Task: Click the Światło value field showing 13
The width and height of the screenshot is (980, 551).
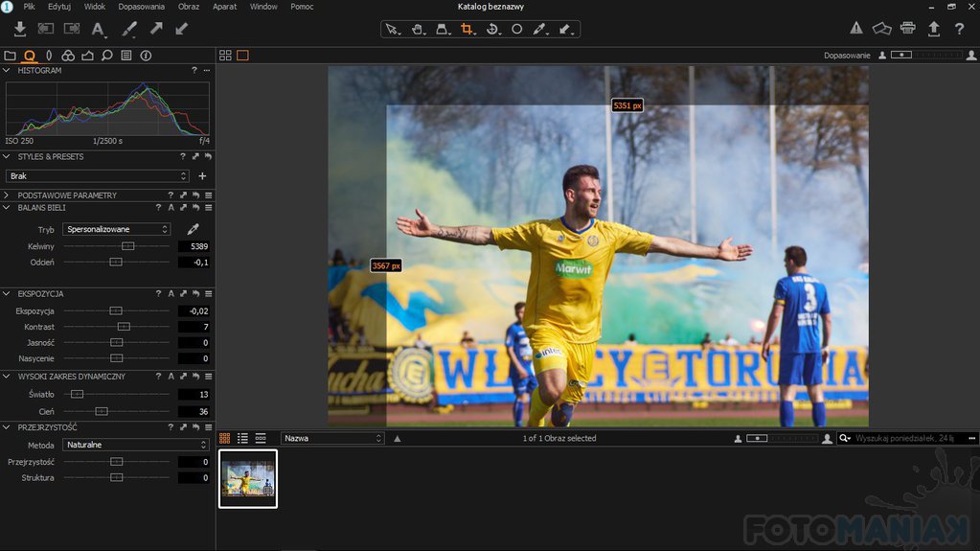Action: pos(194,395)
